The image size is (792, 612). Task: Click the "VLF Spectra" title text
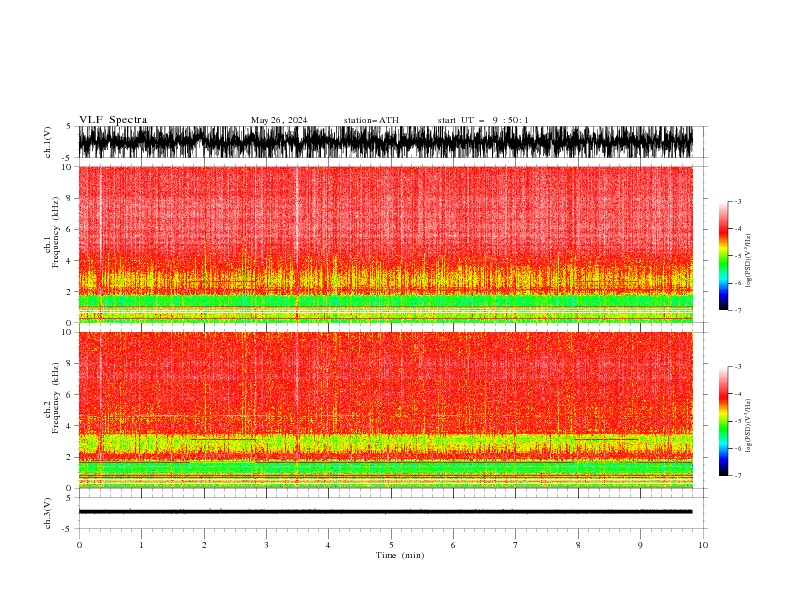coord(113,120)
